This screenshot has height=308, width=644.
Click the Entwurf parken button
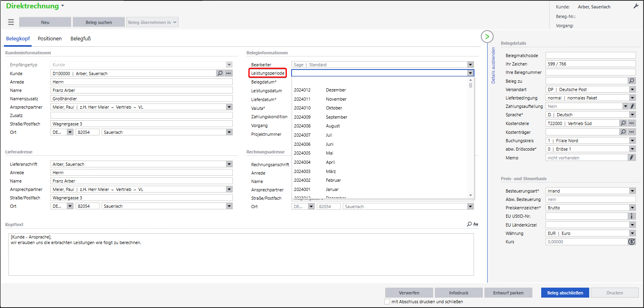[x=508, y=293]
